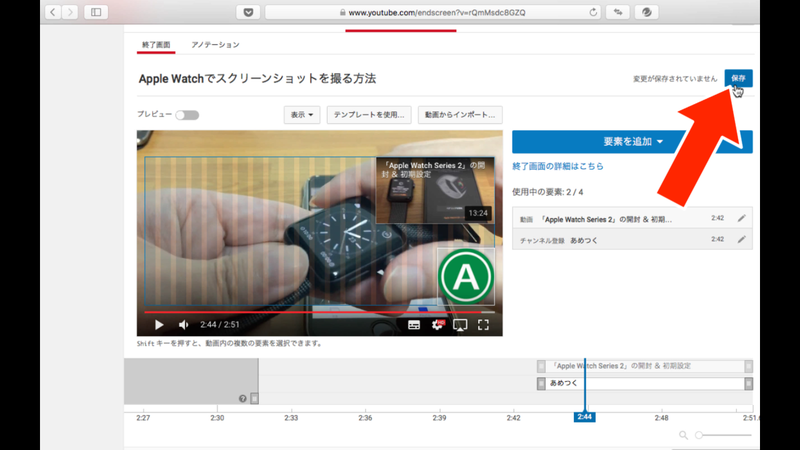This screenshot has width=800, height=450.
Task: Click the あめつく timeline bar
Action: click(x=645, y=383)
